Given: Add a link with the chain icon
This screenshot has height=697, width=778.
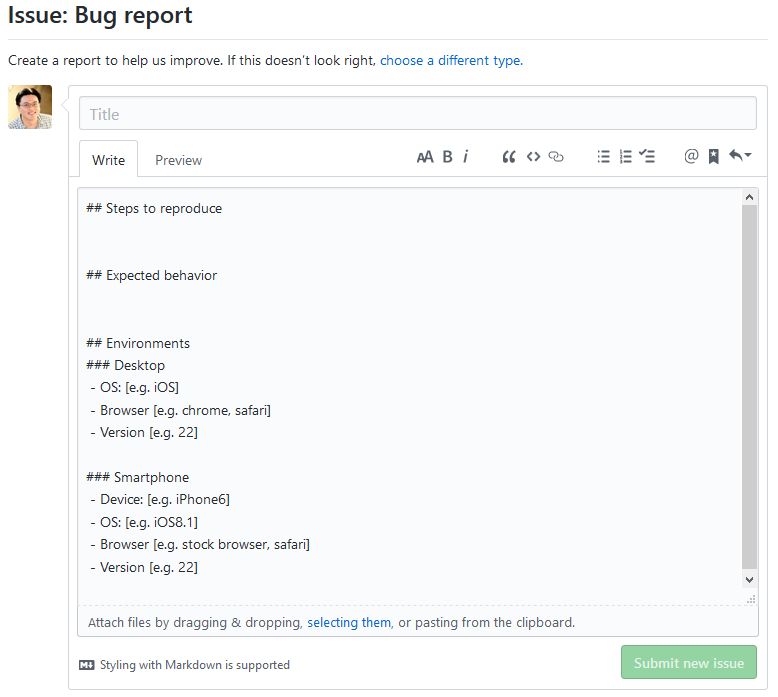Looking at the screenshot, I should (x=557, y=157).
